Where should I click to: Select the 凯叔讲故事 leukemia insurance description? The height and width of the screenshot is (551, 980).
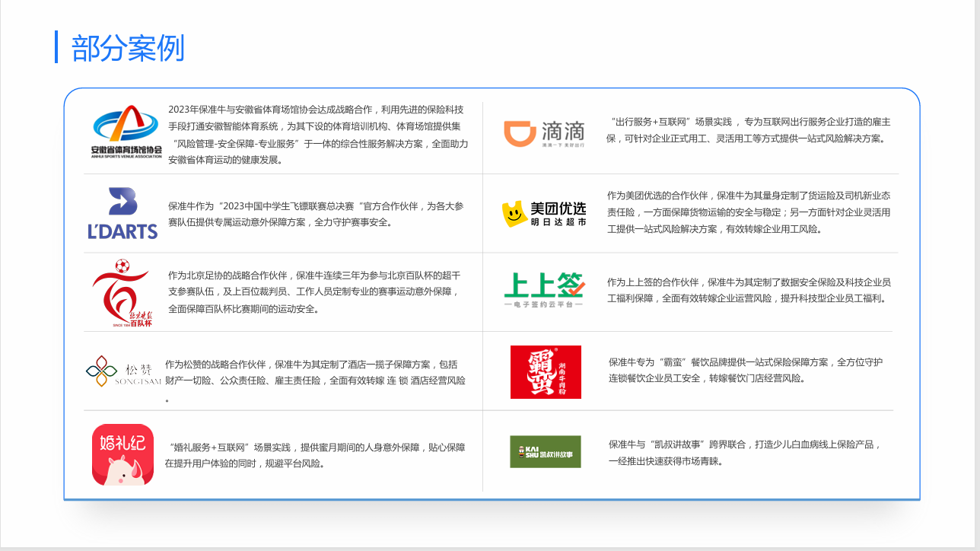744,452
